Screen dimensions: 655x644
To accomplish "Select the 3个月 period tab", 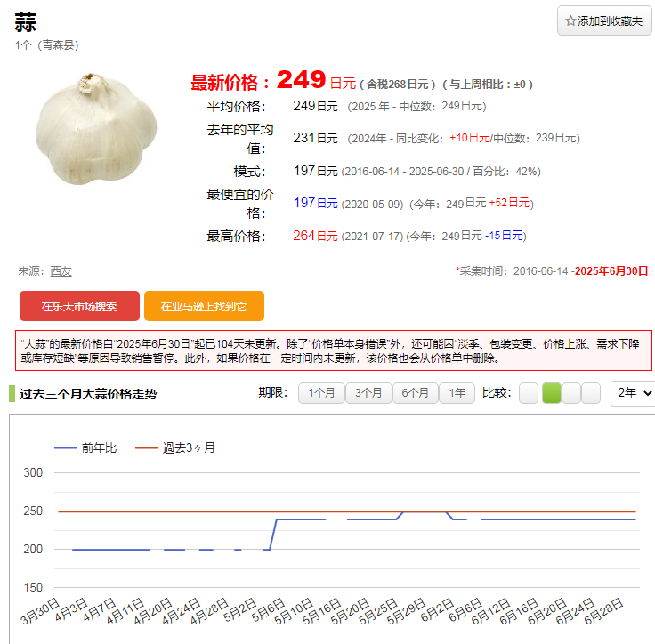I will (368, 393).
